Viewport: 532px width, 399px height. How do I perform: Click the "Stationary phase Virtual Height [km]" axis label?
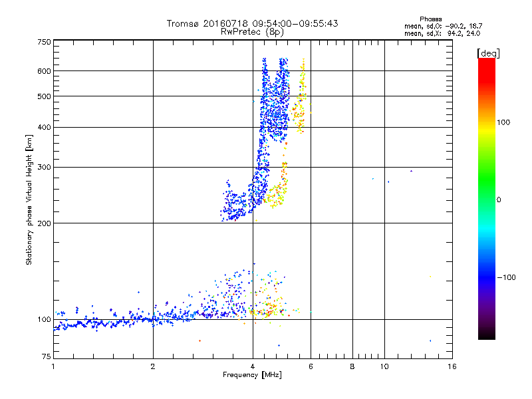pos(29,199)
